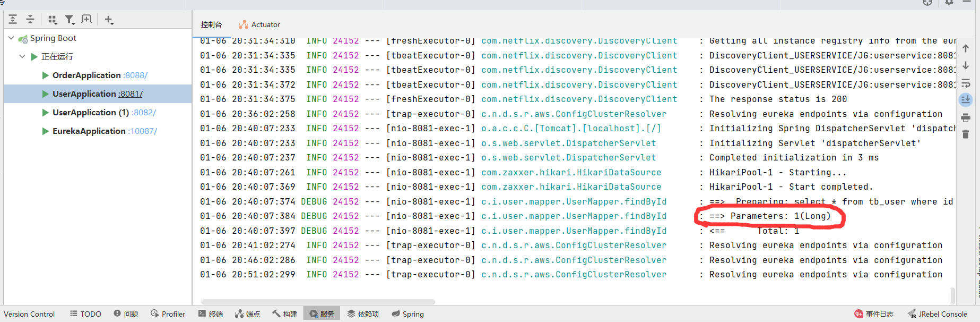This screenshot has width=980, height=322.
Task: Open the 问题 problems tool window
Action: click(x=126, y=314)
